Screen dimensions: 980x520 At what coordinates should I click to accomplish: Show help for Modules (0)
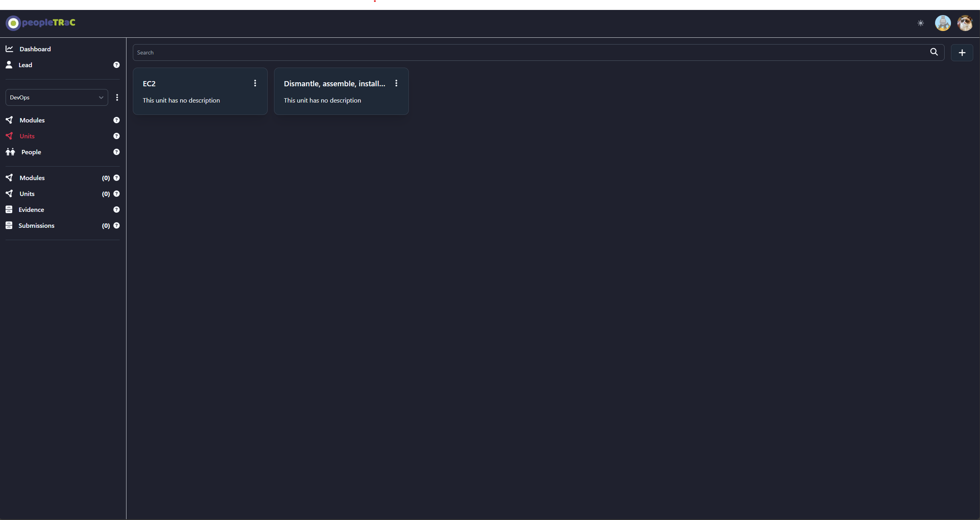(x=117, y=178)
